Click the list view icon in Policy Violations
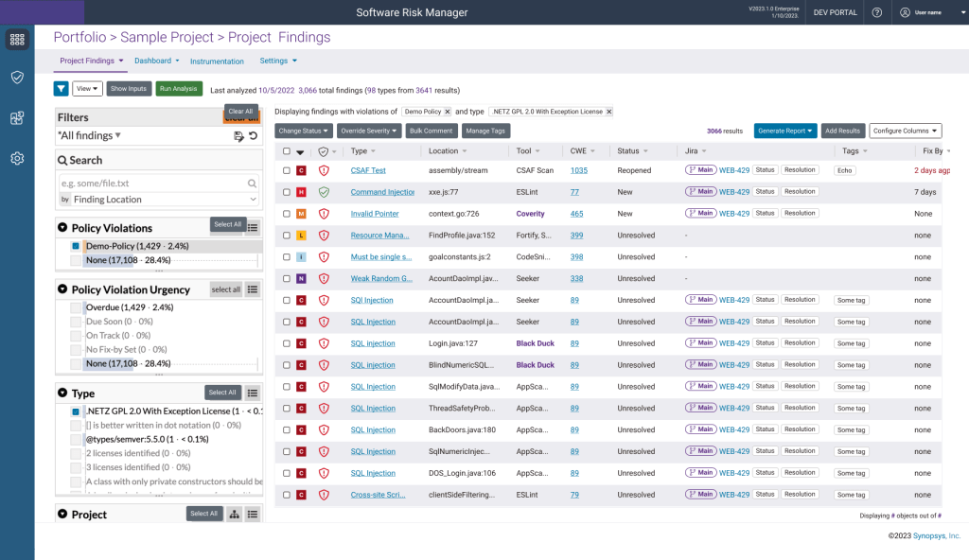The width and height of the screenshot is (969, 560). pos(253,225)
